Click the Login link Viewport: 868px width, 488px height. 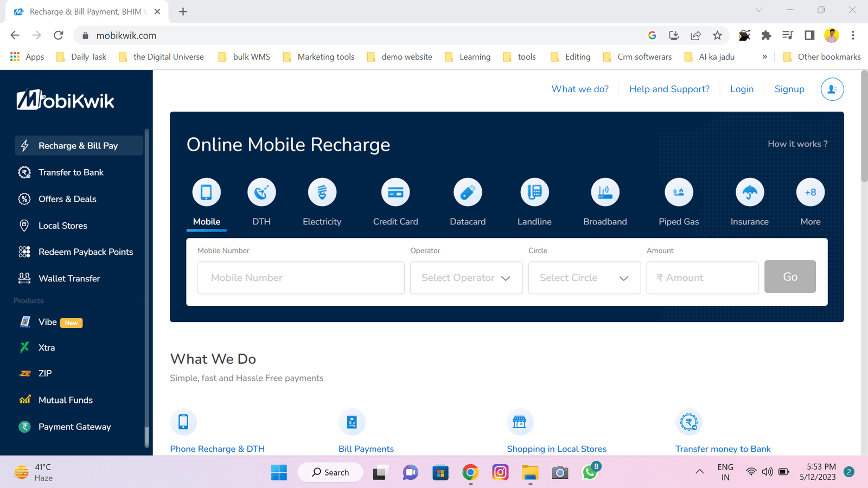coord(742,89)
